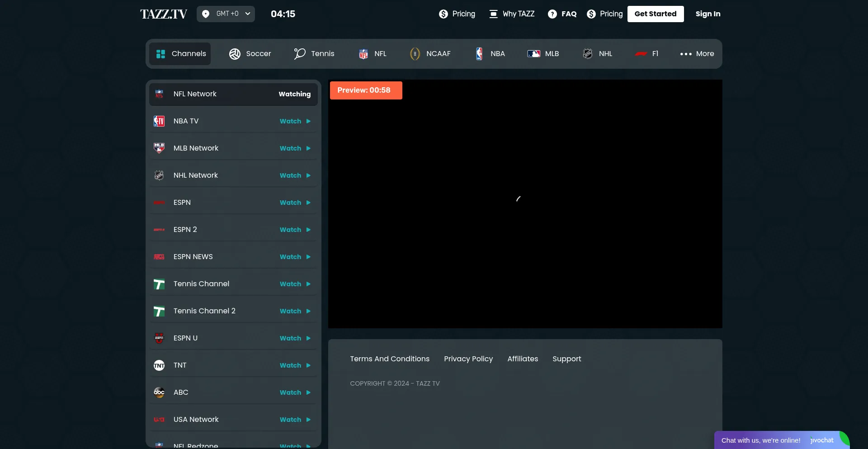This screenshot has height=449, width=868.
Task: Click the NHL shield icon in the sports bar
Action: (588, 54)
